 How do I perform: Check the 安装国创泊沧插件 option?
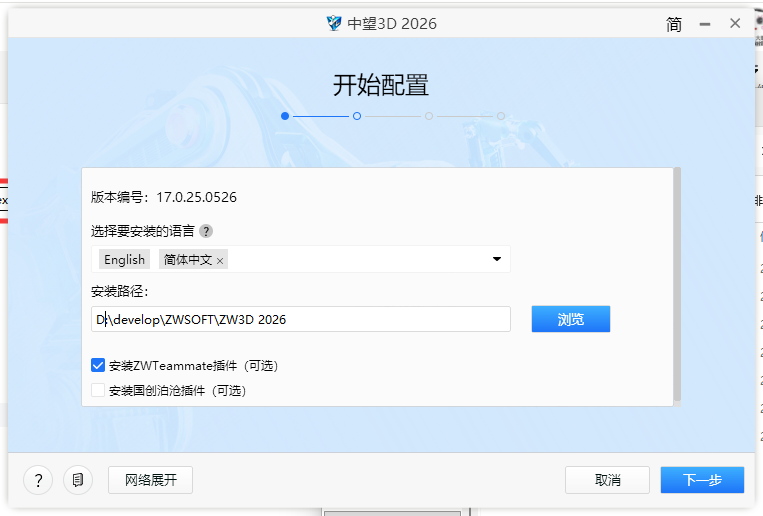click(x=98, y=390)
